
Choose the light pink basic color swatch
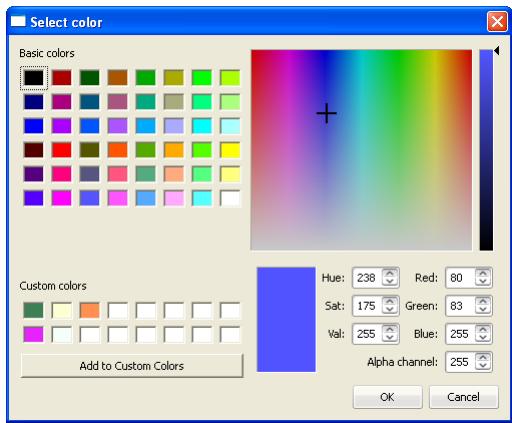pyautogui.click(x=174, y=198)
